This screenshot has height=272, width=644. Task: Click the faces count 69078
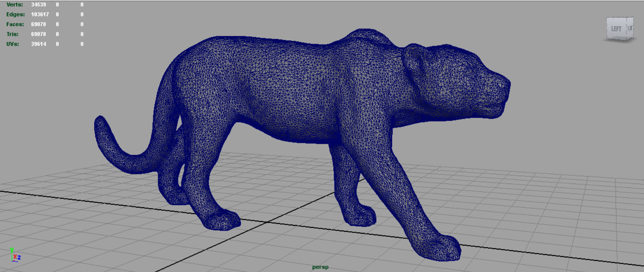tap(39, 24)
